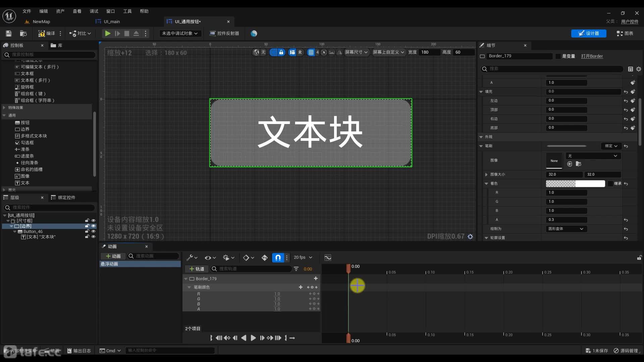Open DPI scale settings gear
Screen dimensions: 644x362
tap(470, 236)
